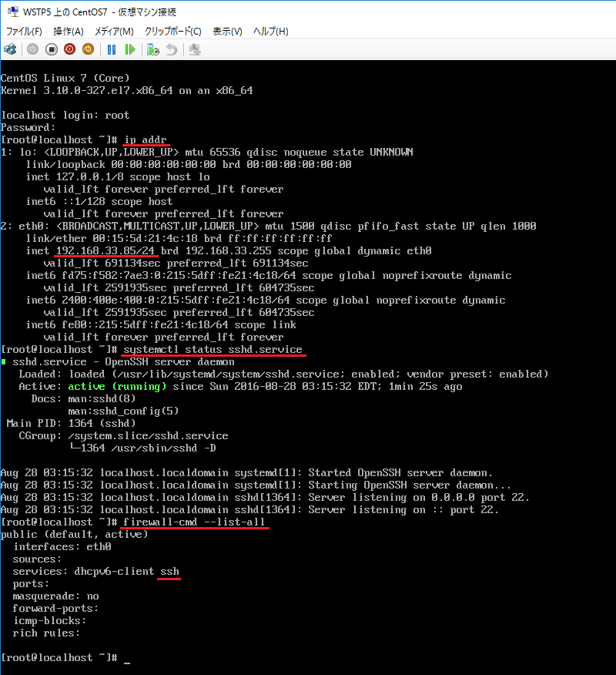
Task: Click the 'inet6 ::1/128 scope host' line
Action: click(x=99, y=201)
